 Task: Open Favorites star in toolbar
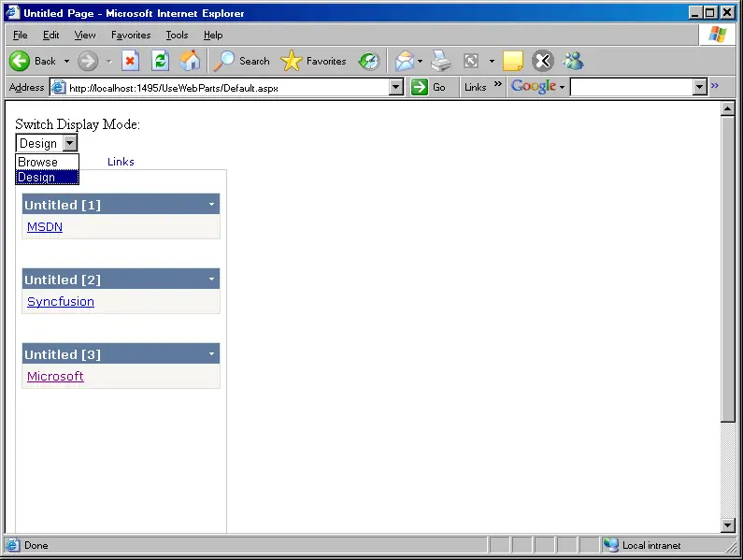313,61
